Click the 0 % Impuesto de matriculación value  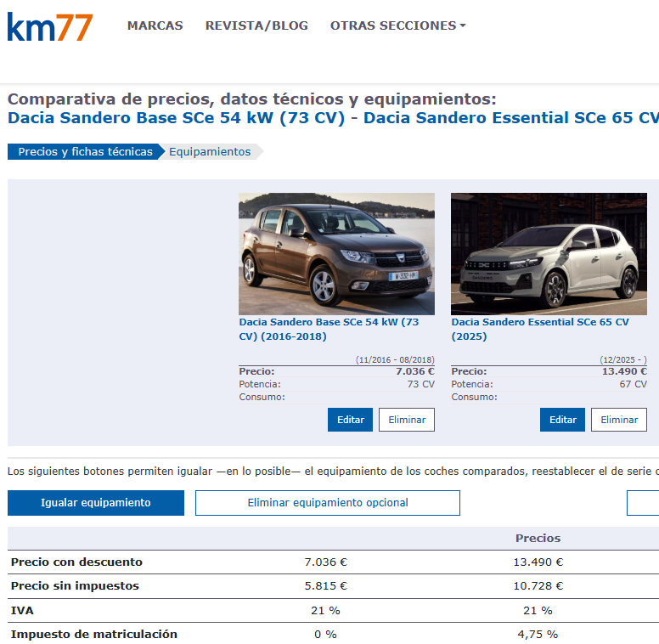325,635
